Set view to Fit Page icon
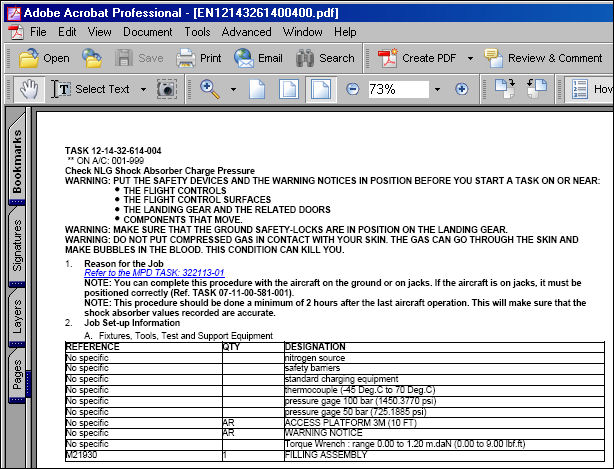Viewport: 614px width, 469px height. (x=289, y=89)
